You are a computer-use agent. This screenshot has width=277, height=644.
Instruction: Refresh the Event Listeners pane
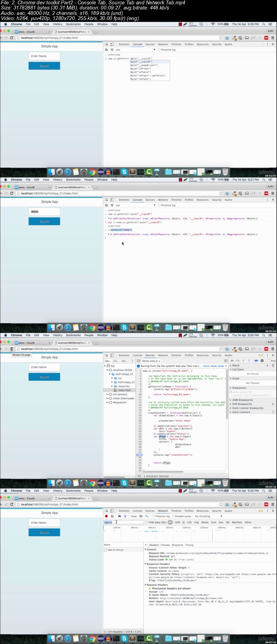(273, 412)
